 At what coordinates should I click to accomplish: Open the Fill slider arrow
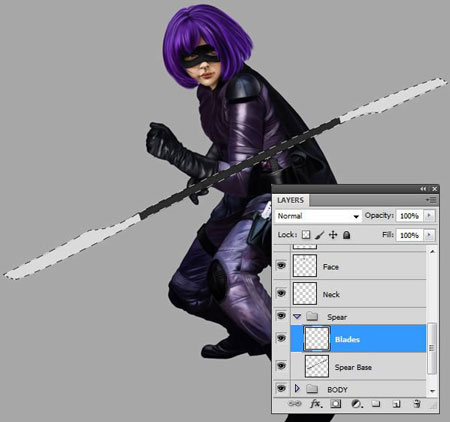(x=429, y=235)
